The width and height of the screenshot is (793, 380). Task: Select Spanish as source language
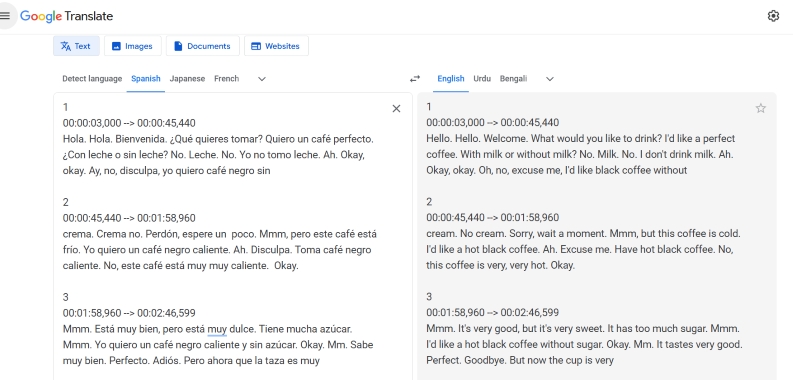click(x=146, y=78)
